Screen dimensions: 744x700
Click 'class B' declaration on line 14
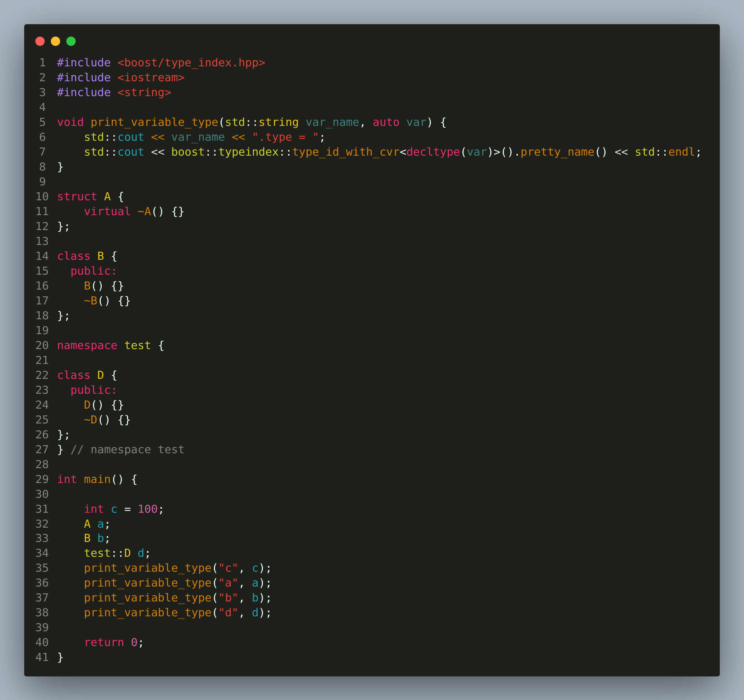[x=81, y=256]
